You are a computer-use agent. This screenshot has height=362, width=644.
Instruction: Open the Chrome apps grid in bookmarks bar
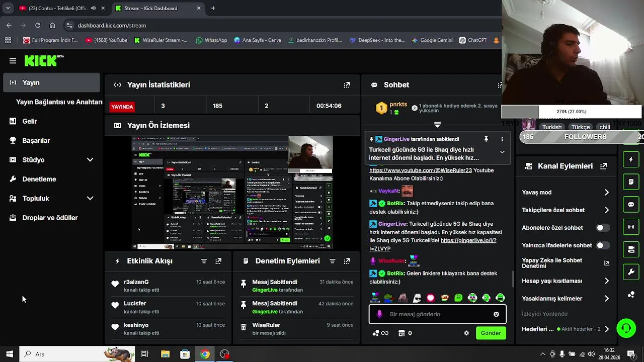(8, 40)
